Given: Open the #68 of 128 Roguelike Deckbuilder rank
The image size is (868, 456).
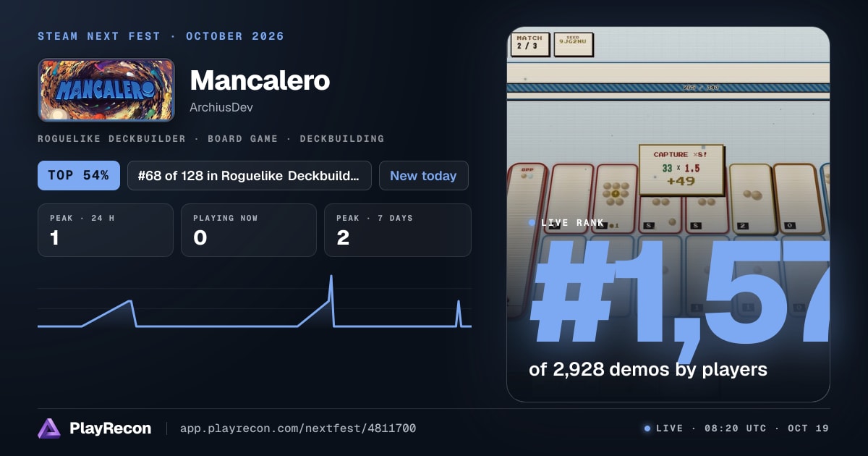Looking at the screenshot, I should coord(250,175).
